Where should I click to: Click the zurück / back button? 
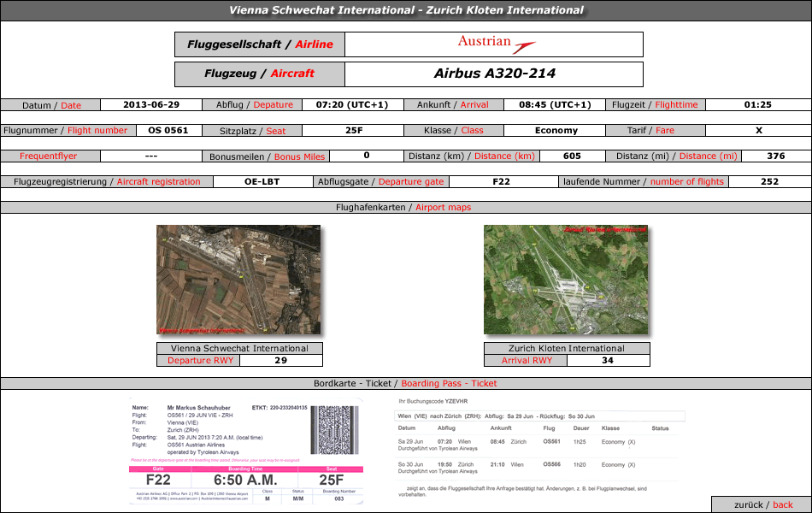click(x=762, y=504)
